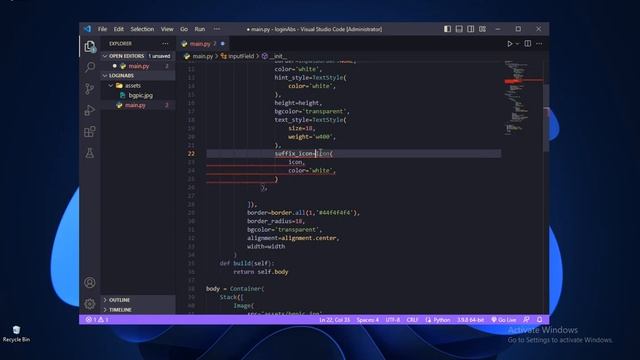The image size is (640, 360).
Task: Open the Accounts menu icon
Action: 90,282
